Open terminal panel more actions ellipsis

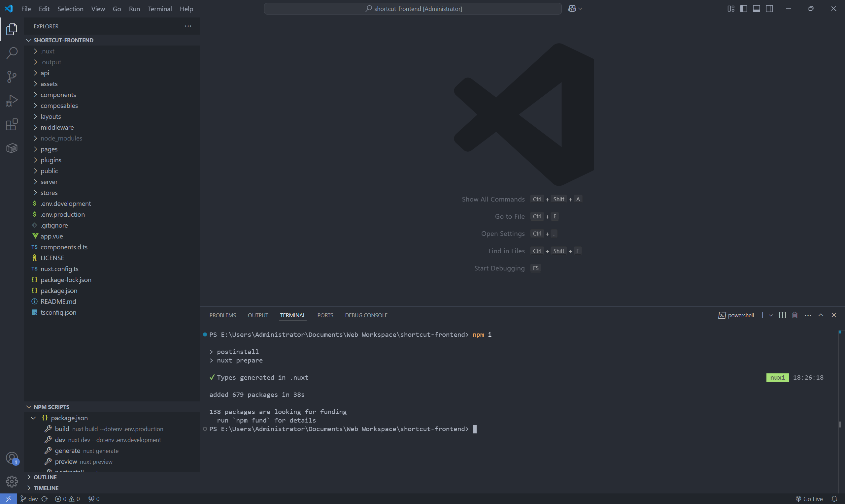click(808, 316)
